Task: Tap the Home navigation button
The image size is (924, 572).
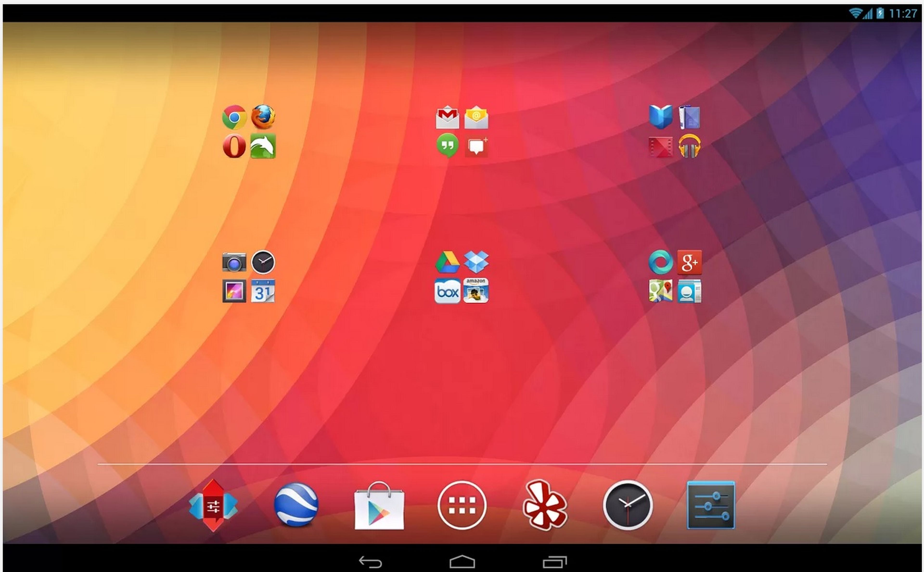Action: coord(462,562)
